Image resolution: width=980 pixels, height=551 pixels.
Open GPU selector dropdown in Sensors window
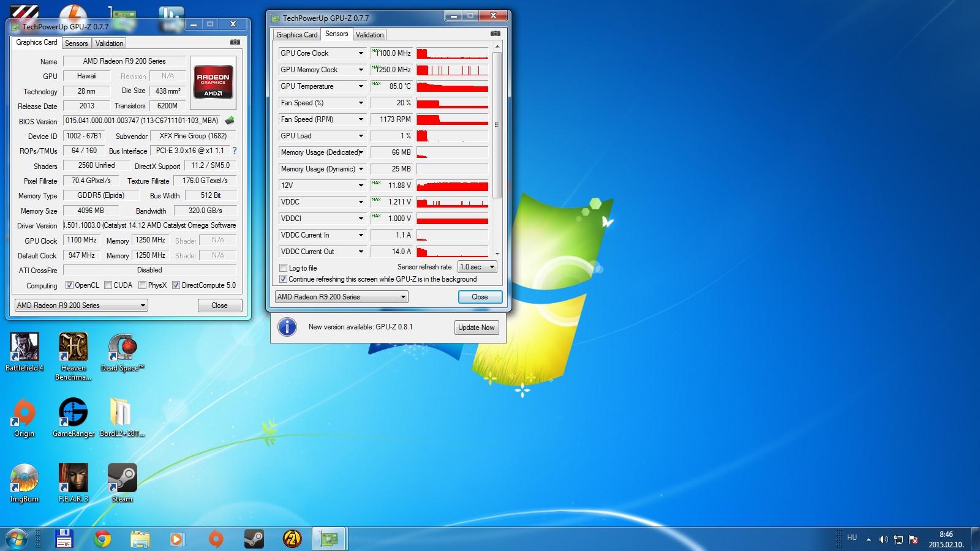(341, 297)
